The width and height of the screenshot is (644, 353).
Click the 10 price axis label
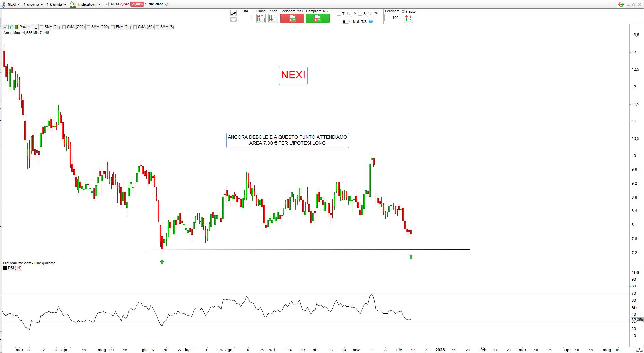coord(634,156)
